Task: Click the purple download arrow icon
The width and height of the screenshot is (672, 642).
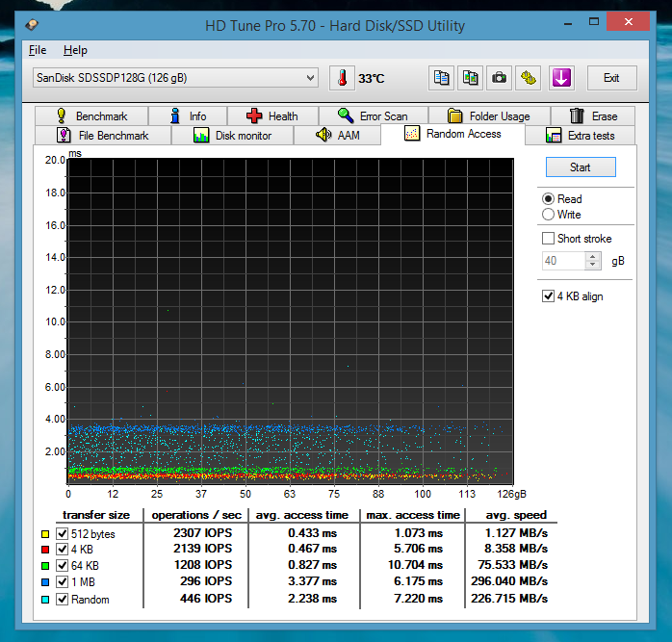Action: click(561, 78)
